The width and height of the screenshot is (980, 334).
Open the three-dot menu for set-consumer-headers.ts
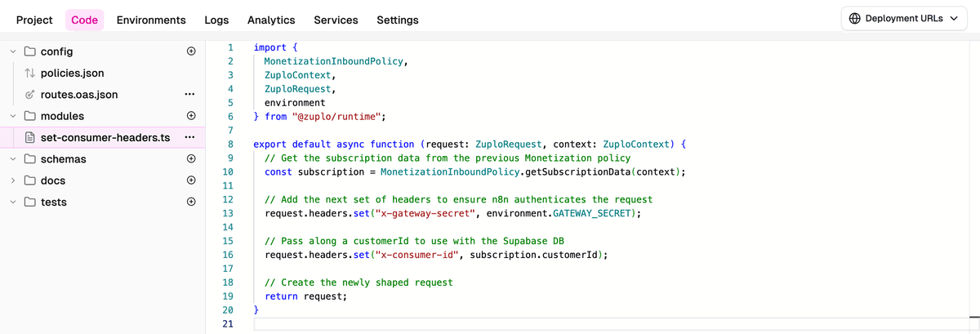click(x=190, y=137)
